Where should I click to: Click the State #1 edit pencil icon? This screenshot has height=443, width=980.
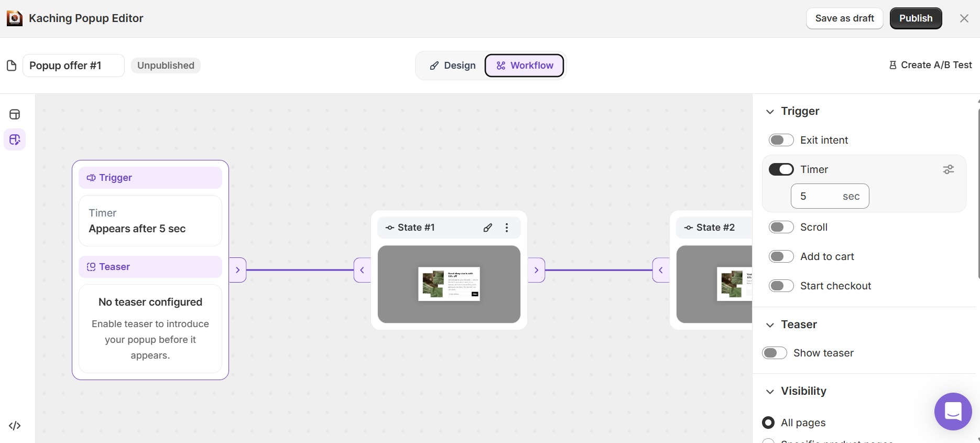point(488,228)
